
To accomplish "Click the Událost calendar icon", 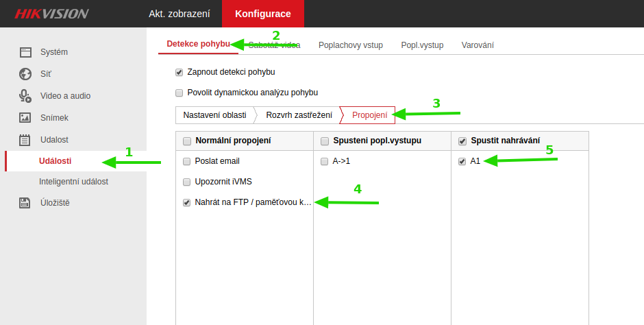I will tap(25, 140).
